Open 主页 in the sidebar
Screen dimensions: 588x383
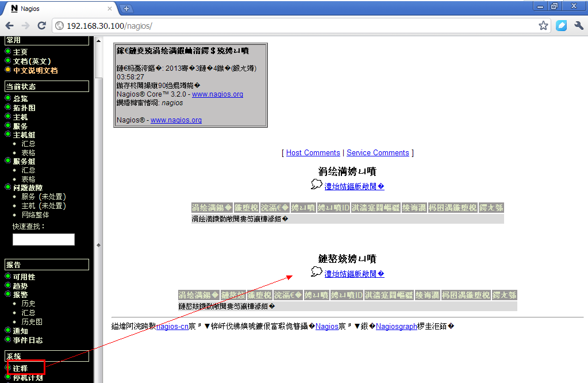click(x=20, y=52)
